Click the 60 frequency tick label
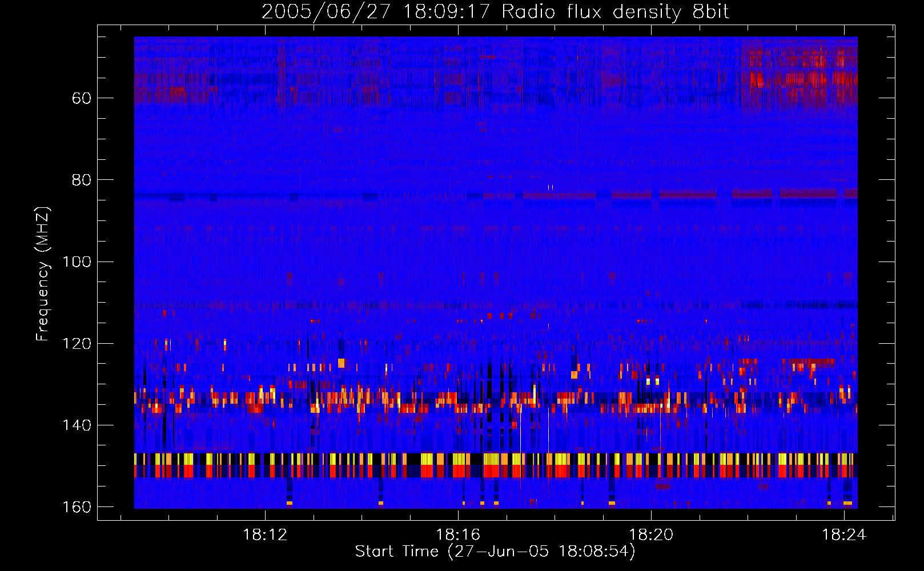The height and width of the screenshot is (571, 924). coord(82,98)
